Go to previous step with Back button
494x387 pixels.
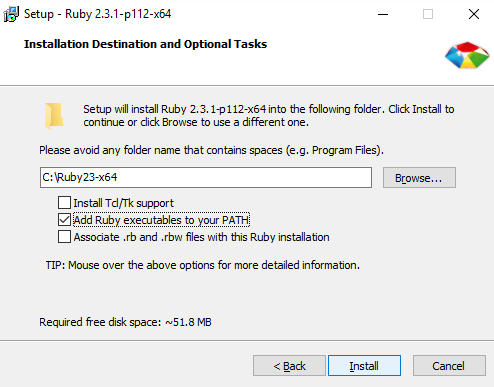289,366
